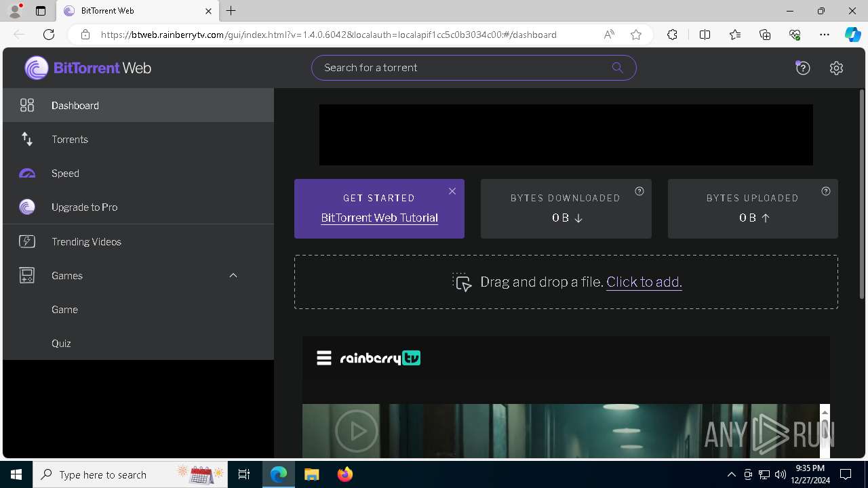Open Speed in the sidebar
Screen dimensions: 868x488
point(138,173)
